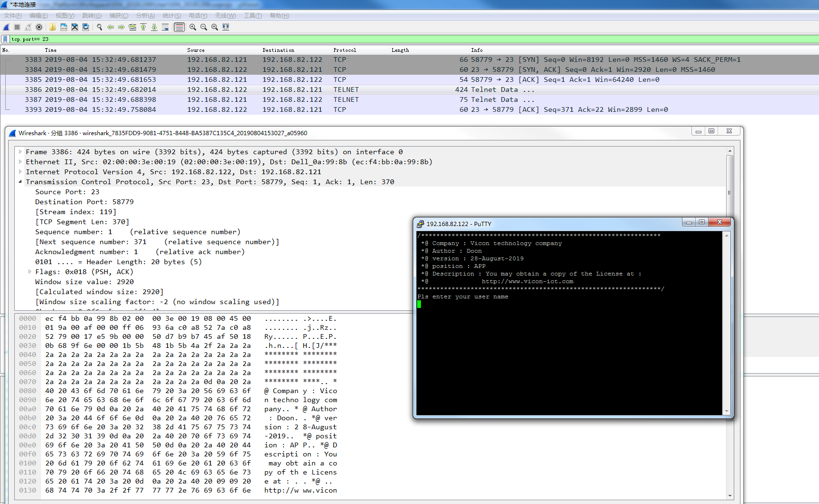Screen dimensions: 819x504
Task: Start a new live capture
Action: click(6, 27)
